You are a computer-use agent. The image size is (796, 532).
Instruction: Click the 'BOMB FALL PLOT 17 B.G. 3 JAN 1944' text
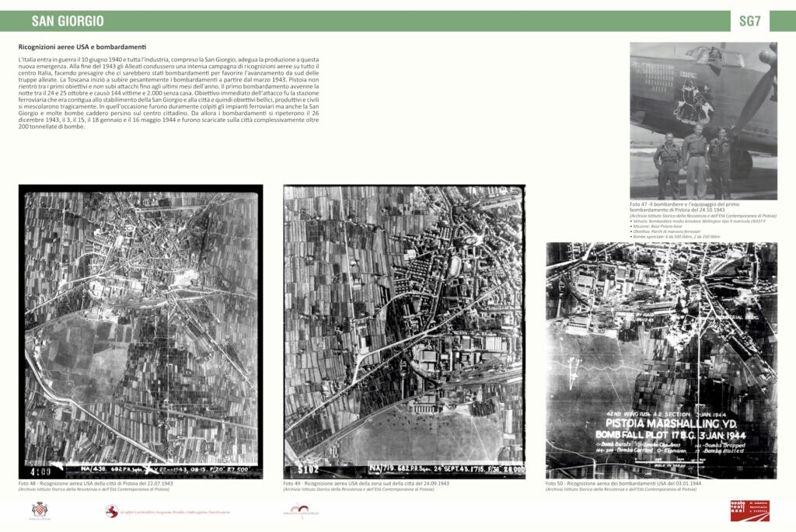670,435
